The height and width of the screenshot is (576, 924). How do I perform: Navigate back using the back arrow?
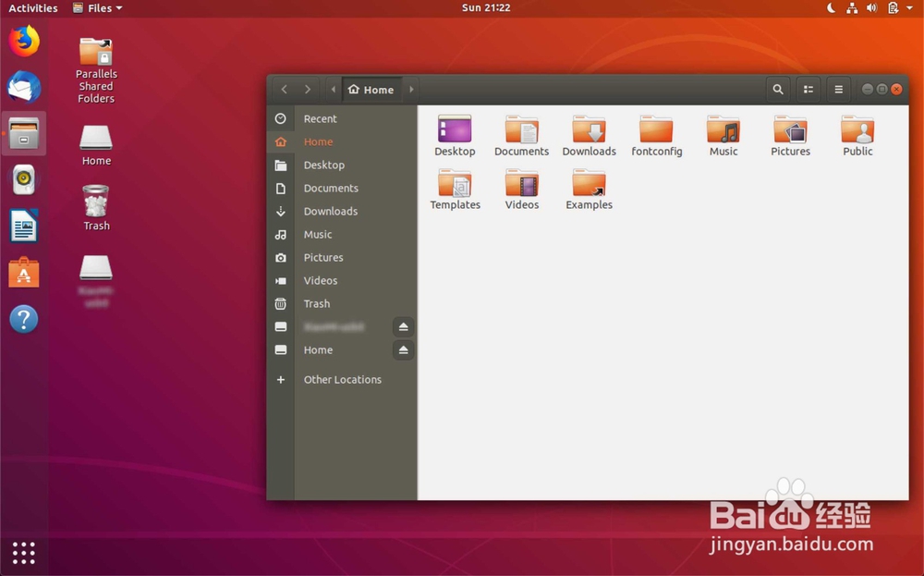pyautogui.click(x=284, y=89)
